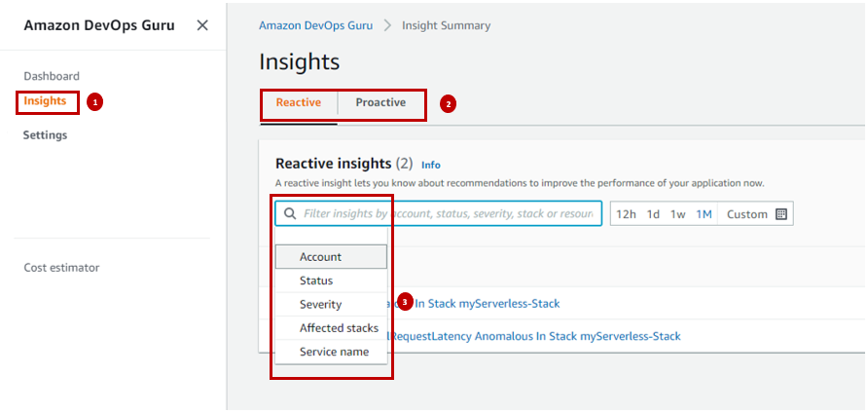
Task: Choose the Status filter option
Action: coord(331,281)
